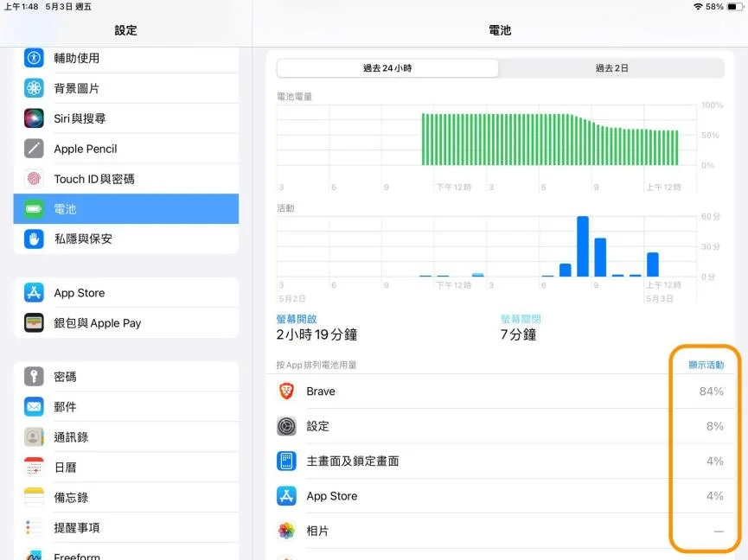The image size is (748, 560).
Task: Tap 主畫面及鎖定畫面 4% value
Action: [x=714, y=461]
